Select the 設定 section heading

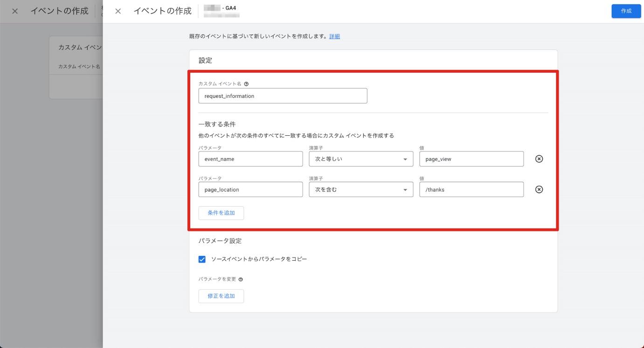pos(205,60)
